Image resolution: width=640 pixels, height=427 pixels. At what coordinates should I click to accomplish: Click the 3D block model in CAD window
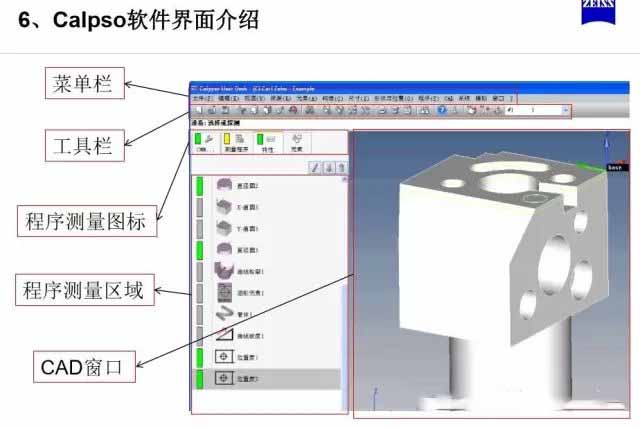point(504,249)
